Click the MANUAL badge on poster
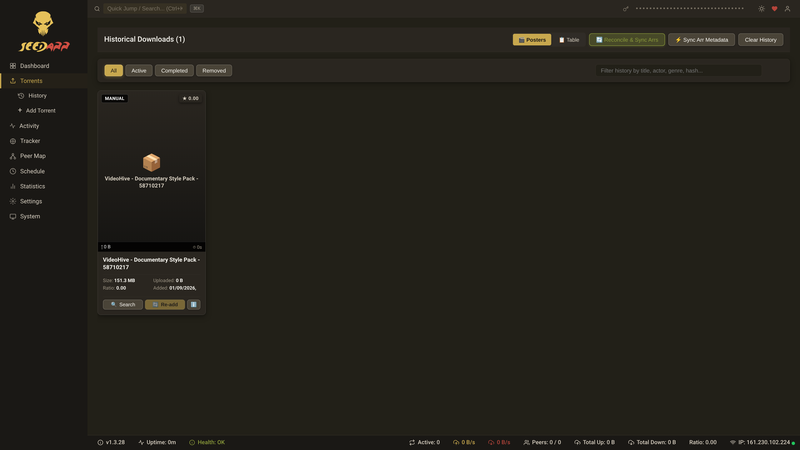Viewport: 800px width, 450px height. coord(114,98)
